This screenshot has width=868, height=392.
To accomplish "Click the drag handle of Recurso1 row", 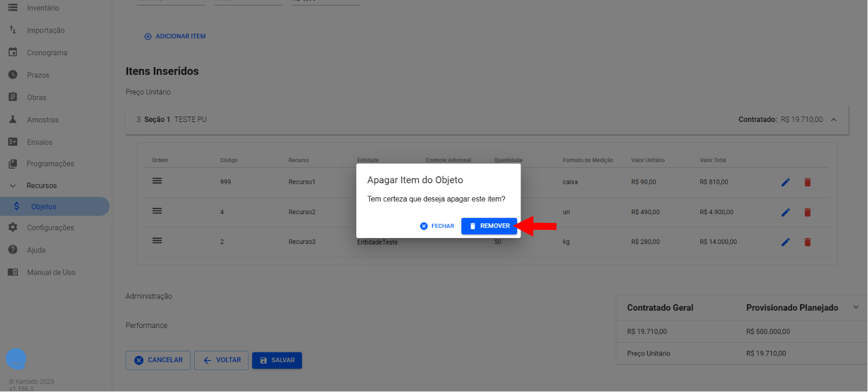I will tap(157, 181).
